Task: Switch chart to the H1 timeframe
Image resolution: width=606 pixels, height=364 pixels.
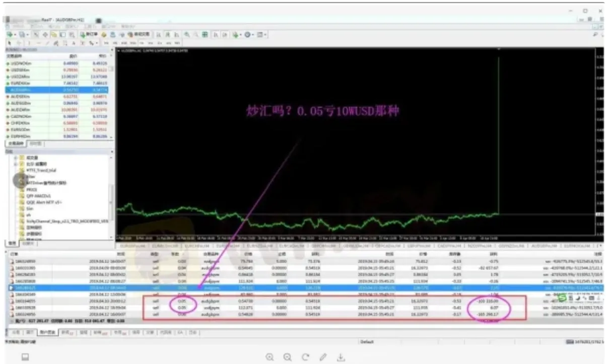Action: (x=142, y=43)
